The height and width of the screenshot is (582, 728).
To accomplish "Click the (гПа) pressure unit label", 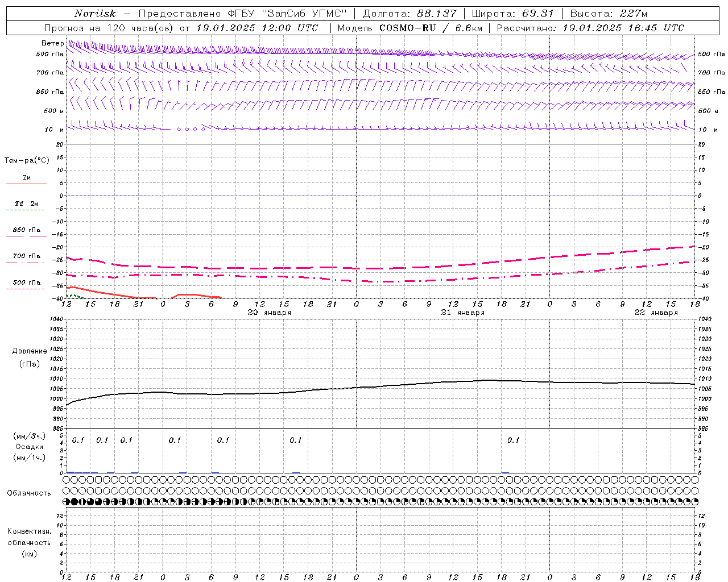I will click(x=30, y=364).
